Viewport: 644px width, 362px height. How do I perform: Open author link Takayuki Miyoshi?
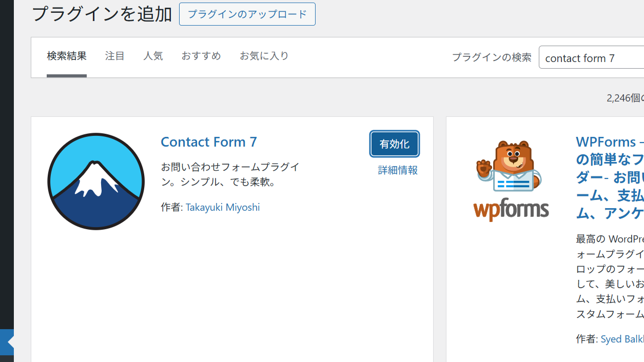tap(223, 207)
